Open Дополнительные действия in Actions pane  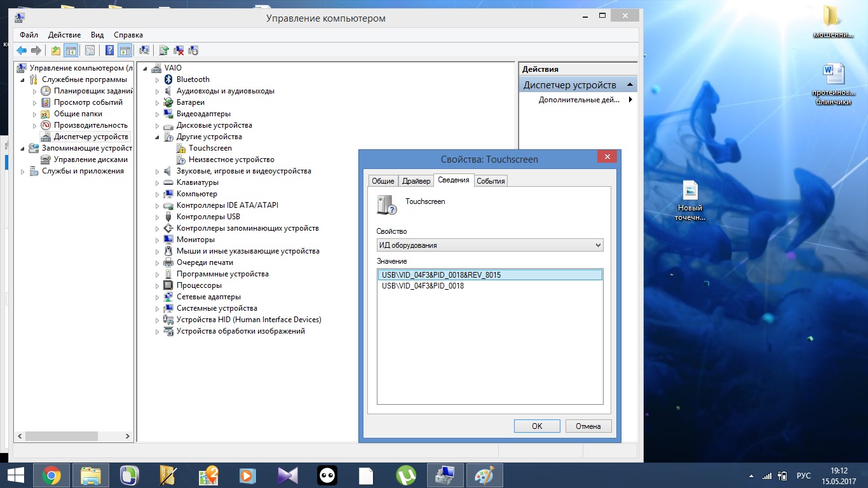pos(579,100)
